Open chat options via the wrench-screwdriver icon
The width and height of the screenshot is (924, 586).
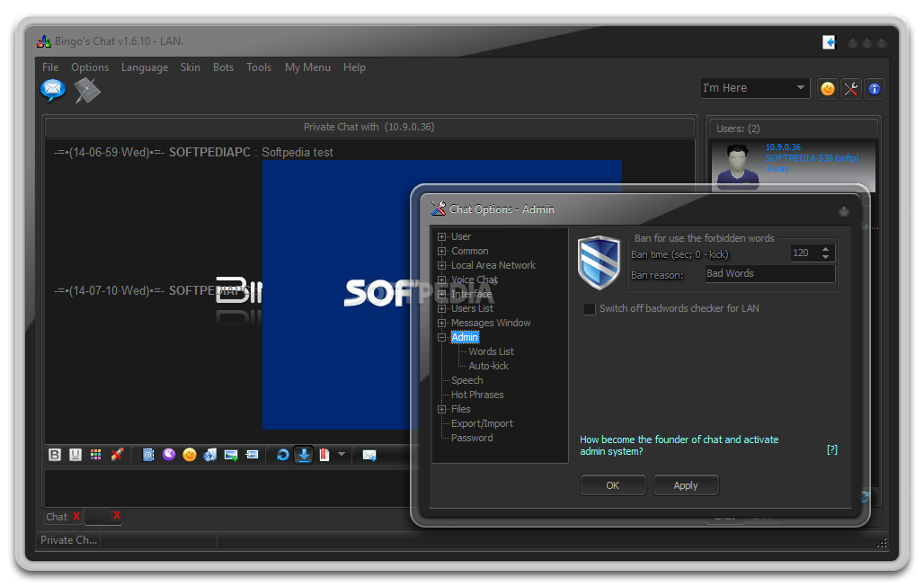click(x=851, y=89)
